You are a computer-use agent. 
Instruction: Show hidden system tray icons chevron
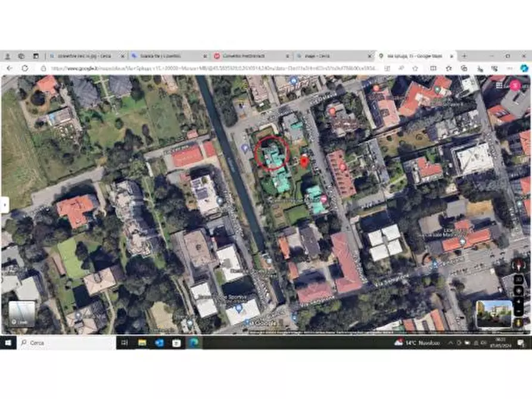coord(451,343)
